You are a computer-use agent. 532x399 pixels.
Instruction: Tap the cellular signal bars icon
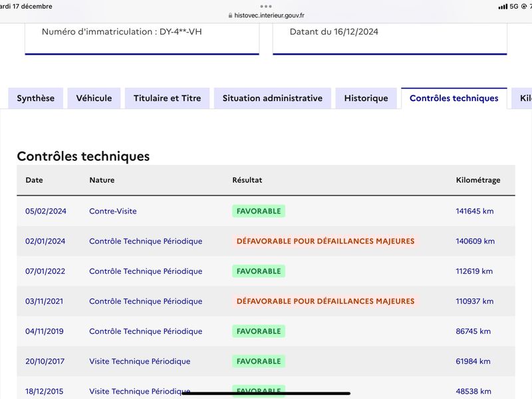pos(503,7)
